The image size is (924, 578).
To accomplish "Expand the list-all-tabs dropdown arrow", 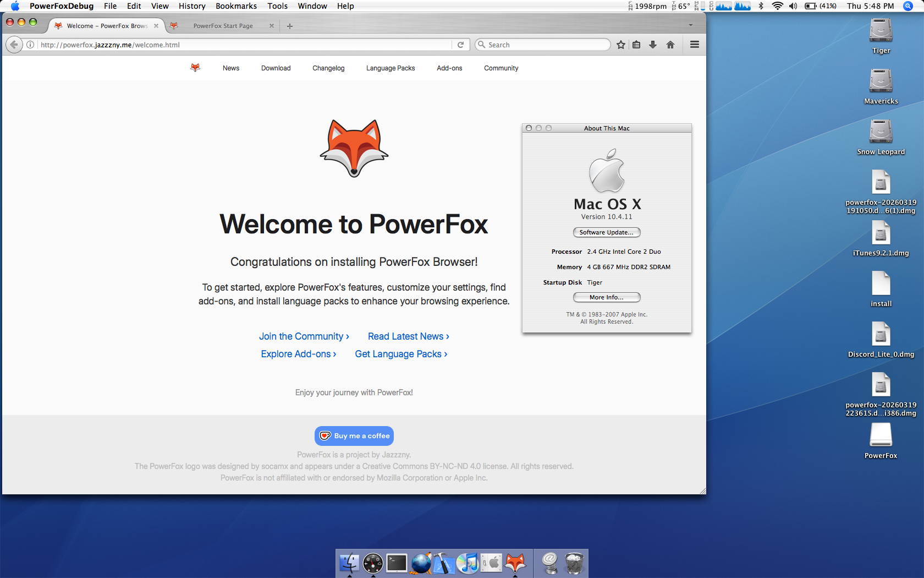I will [x=691, y=25].
